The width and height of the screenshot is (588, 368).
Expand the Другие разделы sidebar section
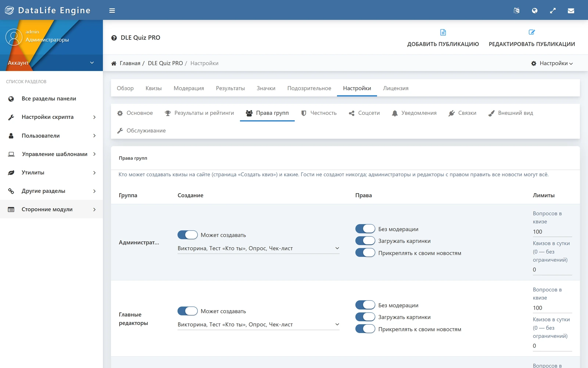51,191
